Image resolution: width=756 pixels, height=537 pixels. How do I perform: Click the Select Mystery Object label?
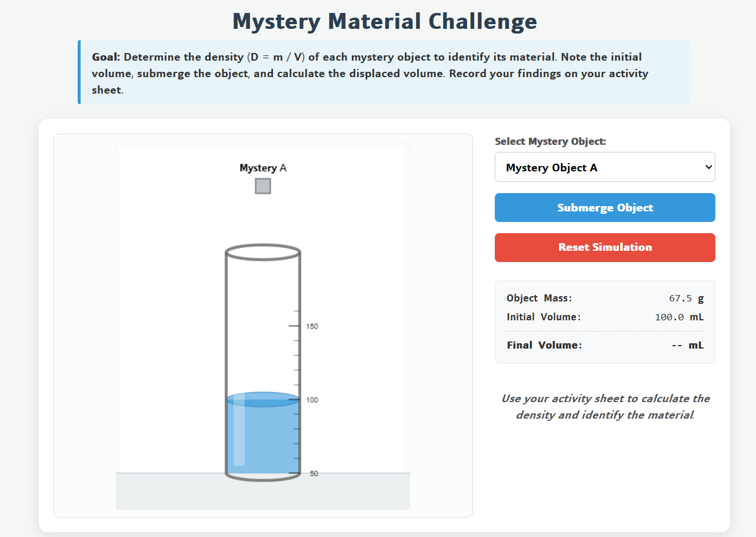coord(550,141)
